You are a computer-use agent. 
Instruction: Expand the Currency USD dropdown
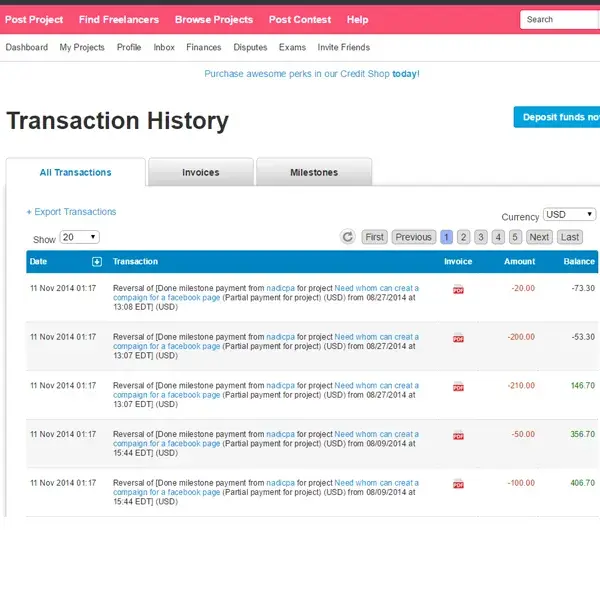coord(569,215)
